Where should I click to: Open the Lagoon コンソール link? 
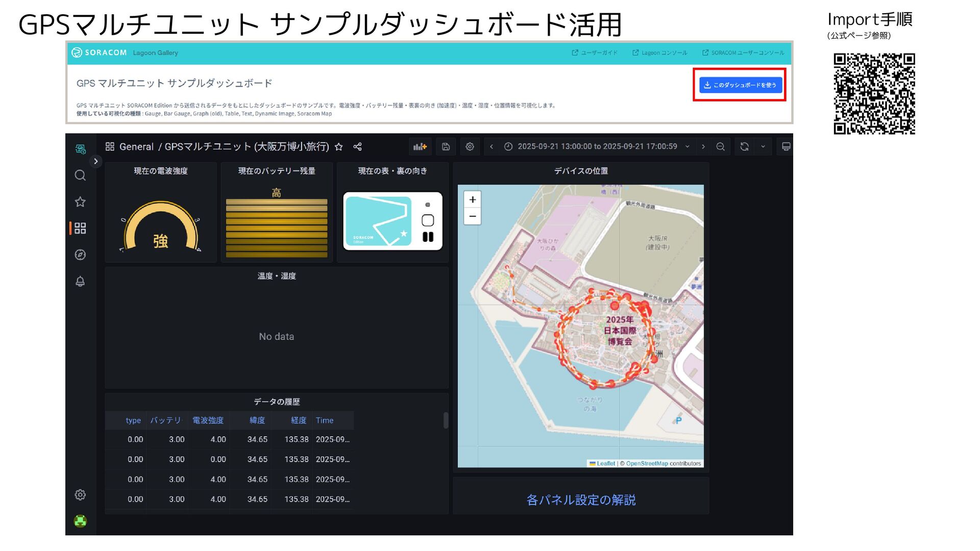coord(660,53)
